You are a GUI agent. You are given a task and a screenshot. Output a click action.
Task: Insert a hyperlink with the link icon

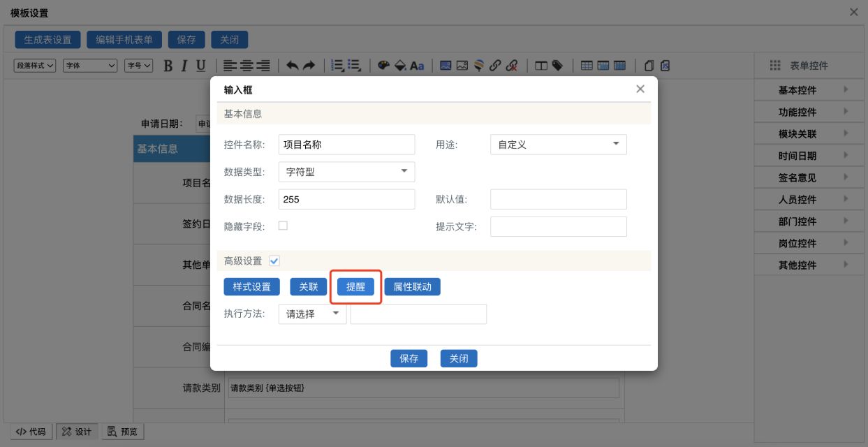point(495,66)
